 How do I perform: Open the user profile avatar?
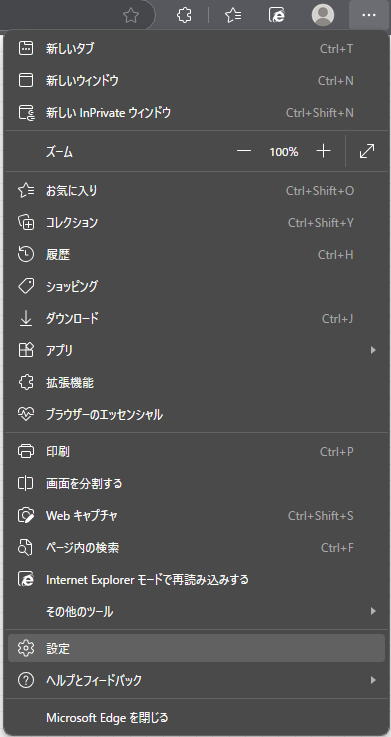click(x=323, y=16)
